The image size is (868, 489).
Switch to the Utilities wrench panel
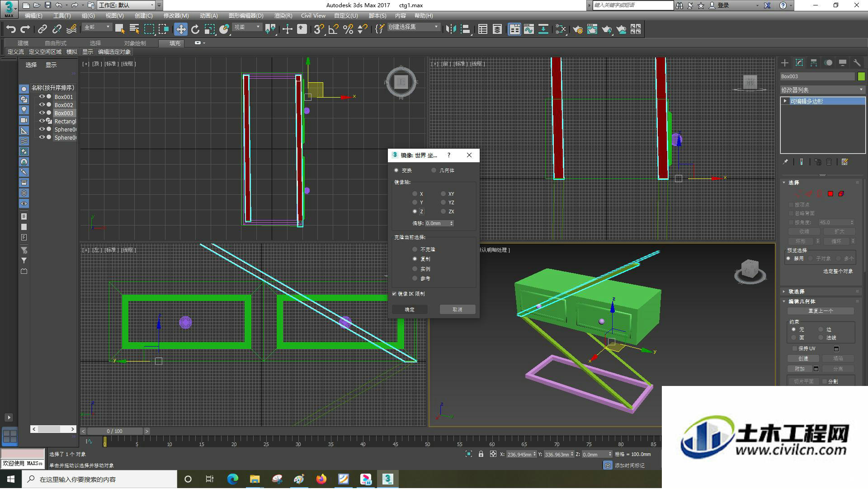pos(857,63)
